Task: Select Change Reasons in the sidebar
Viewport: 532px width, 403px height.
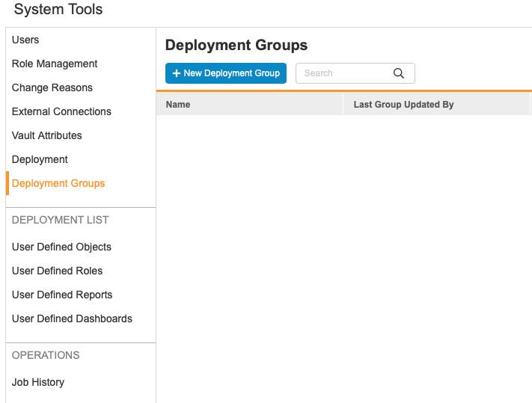Action: click(52, 87)
